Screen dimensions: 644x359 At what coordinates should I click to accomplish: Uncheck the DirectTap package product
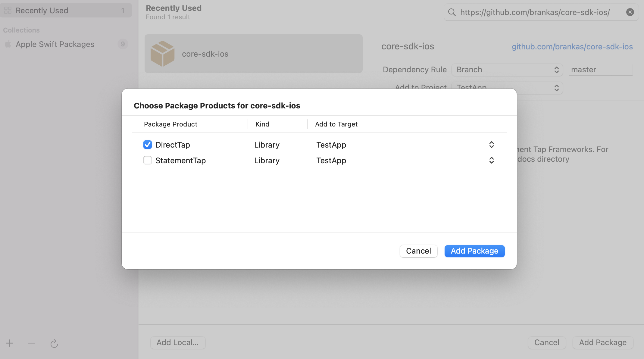pyautogui.click(x=148, y=145)
